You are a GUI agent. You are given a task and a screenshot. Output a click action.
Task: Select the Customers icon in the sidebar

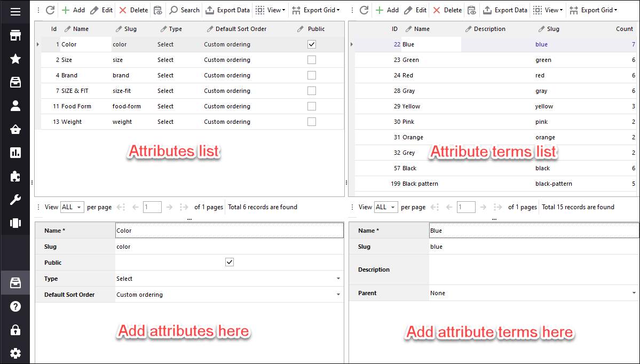click(15, 106)
